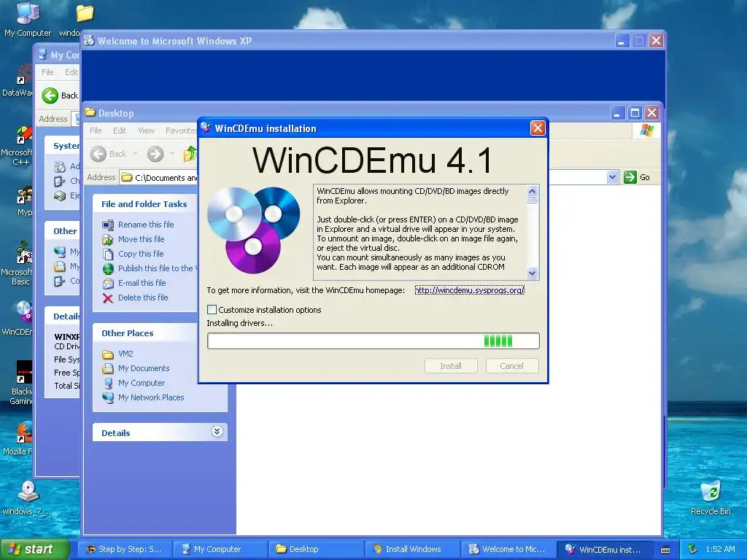Click green Back button in My Computer window

[50, 96]
